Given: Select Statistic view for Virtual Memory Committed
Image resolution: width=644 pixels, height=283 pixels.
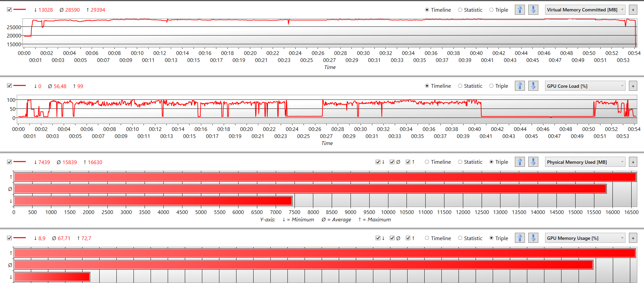Looking at the screenshot, I should point(470,10).
